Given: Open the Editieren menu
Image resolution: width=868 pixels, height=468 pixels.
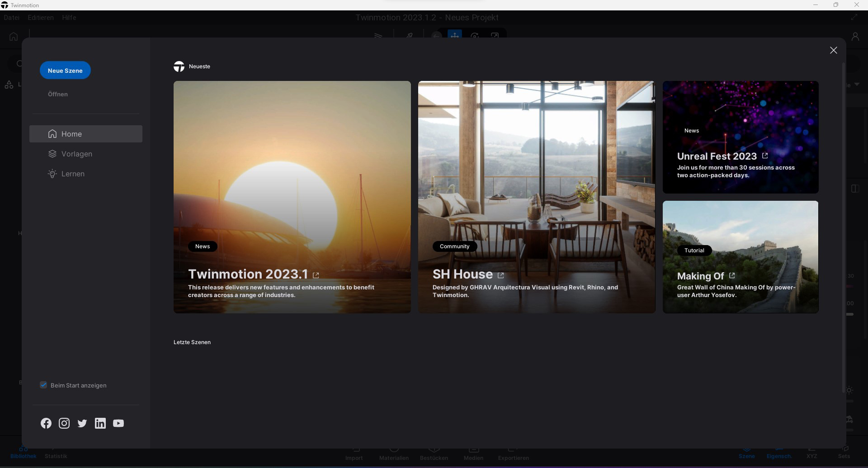Looking at the screenshot, I should coord(41,18).
